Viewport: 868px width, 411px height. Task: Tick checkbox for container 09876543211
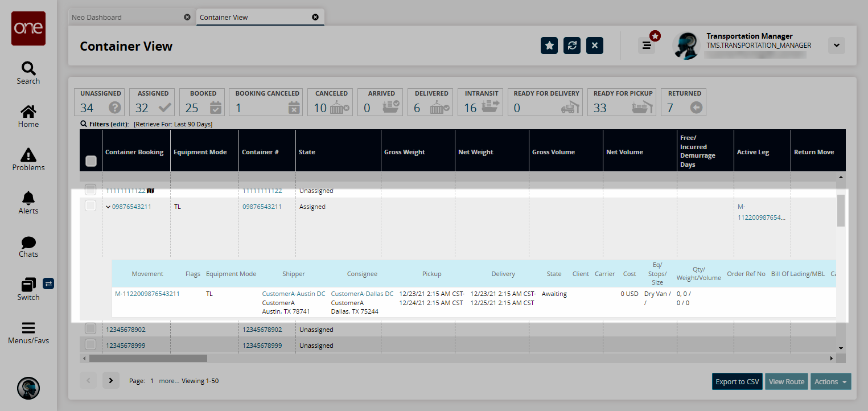tap(90, 206)
